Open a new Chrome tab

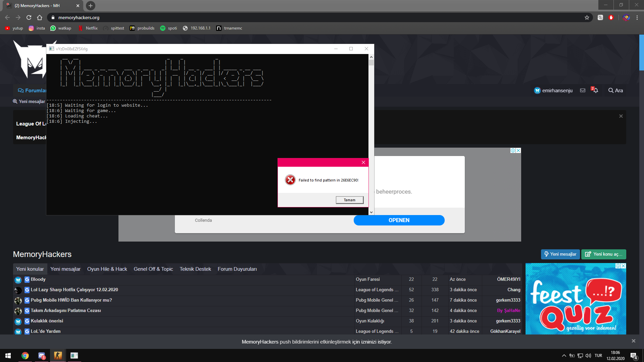point(90,6)
